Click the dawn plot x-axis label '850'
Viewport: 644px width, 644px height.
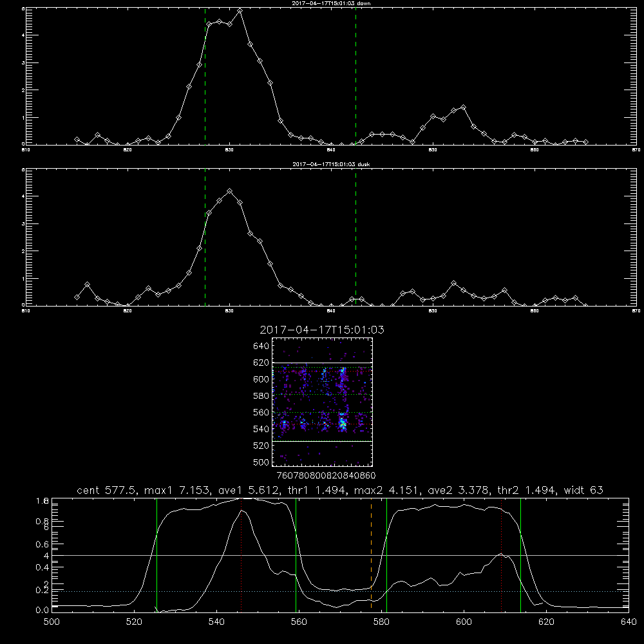tap(433, 150)
